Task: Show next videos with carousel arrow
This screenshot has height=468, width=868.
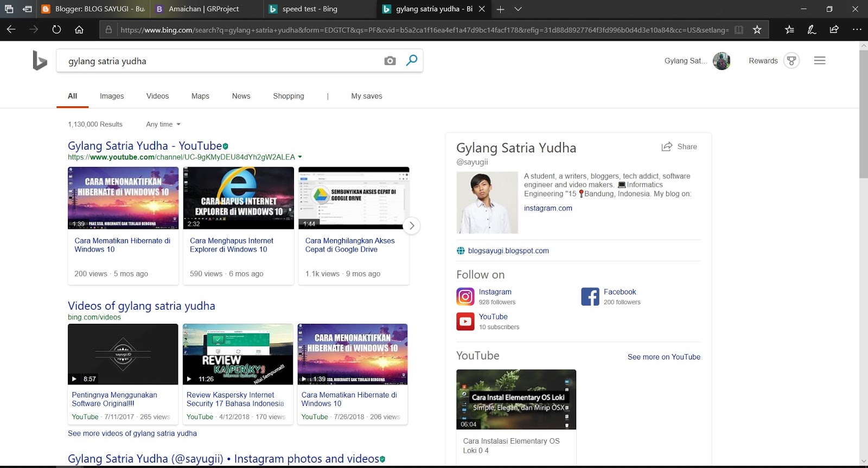Action: click(412, 226)
